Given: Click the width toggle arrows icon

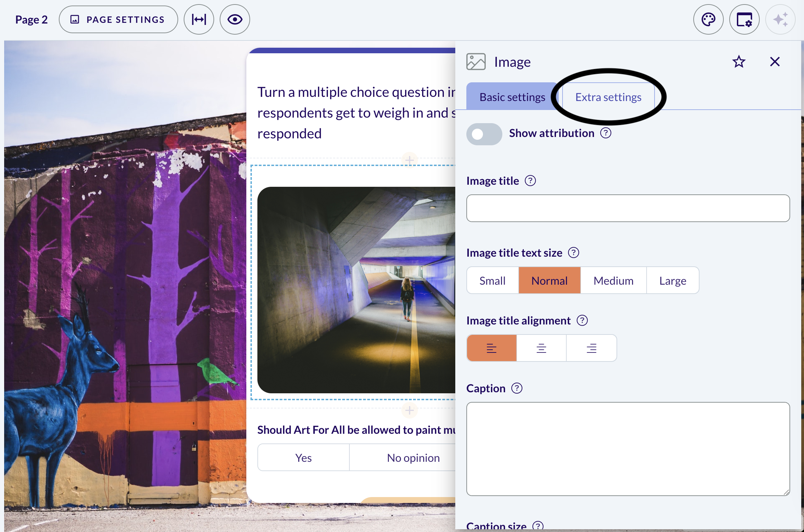Looking at the screenshot, I should pyautogui.click(x=199, y=19).
